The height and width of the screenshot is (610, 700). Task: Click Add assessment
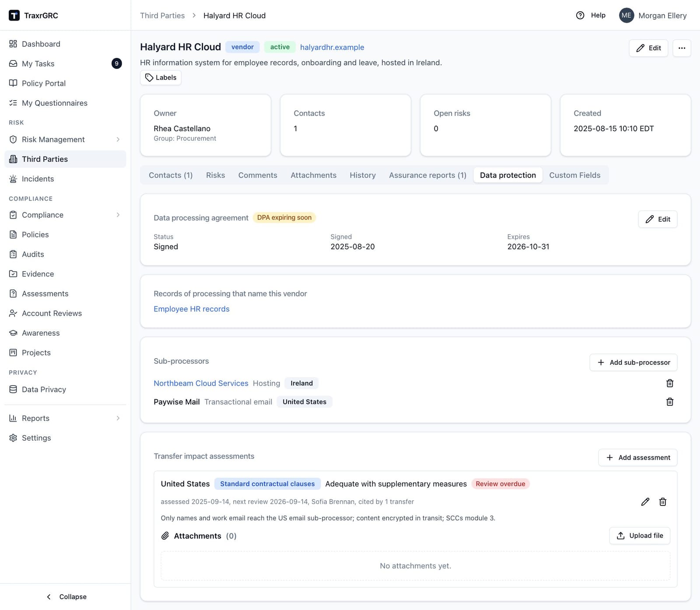click(x=638, y=457)
